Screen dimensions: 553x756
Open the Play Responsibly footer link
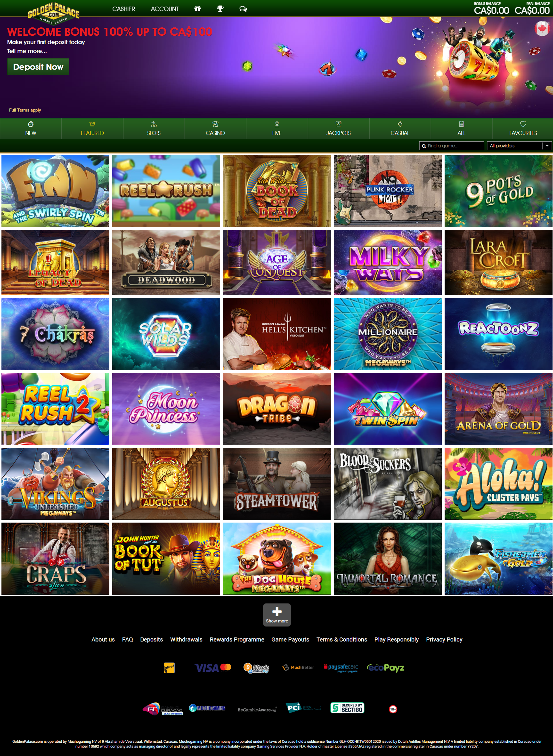pyautogui.click(x=396, y=639)
